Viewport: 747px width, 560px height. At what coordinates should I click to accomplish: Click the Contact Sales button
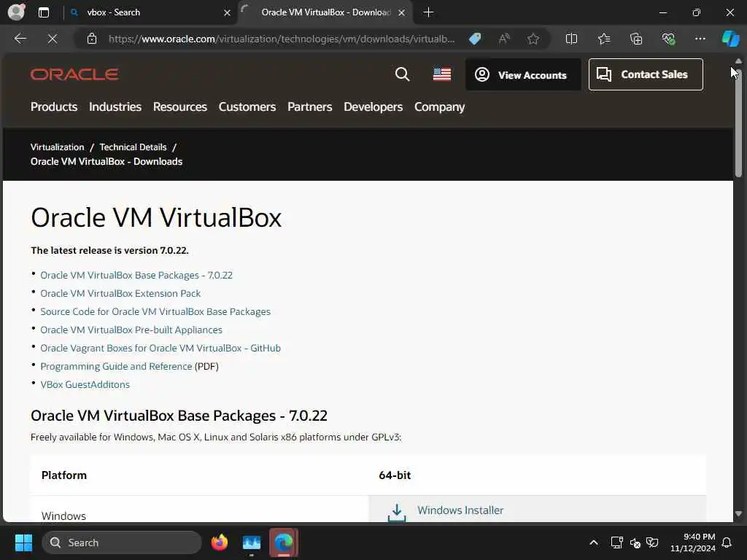click(646, 74)
